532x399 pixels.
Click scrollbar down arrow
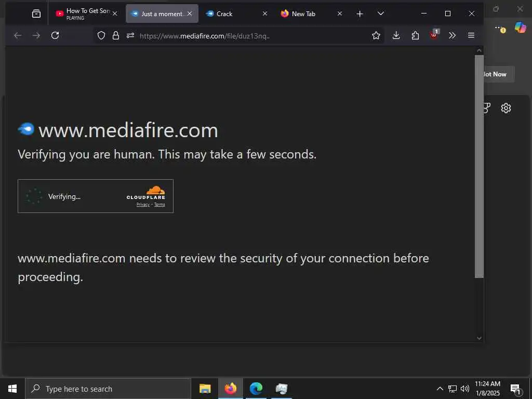click(x=479, y=338)
